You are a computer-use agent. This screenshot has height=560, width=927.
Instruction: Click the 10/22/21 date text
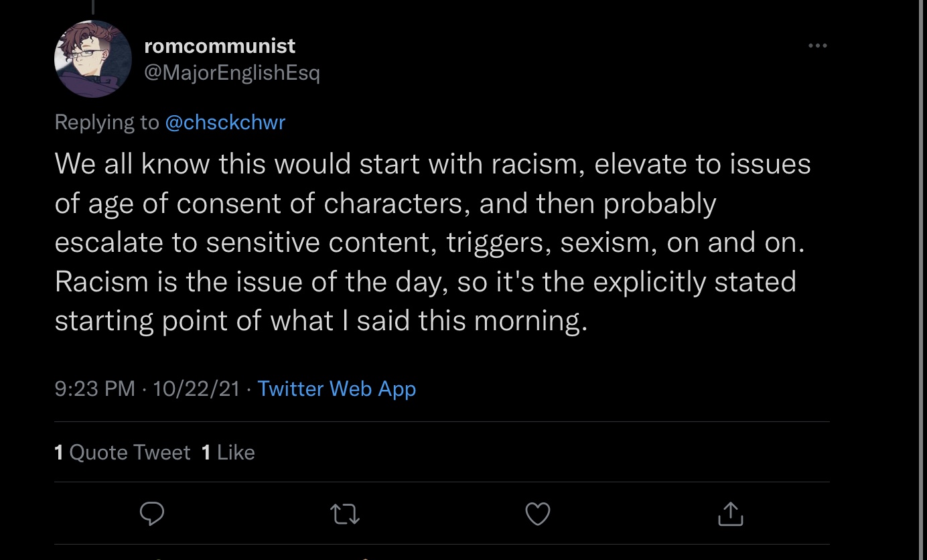tap(196, 389)
